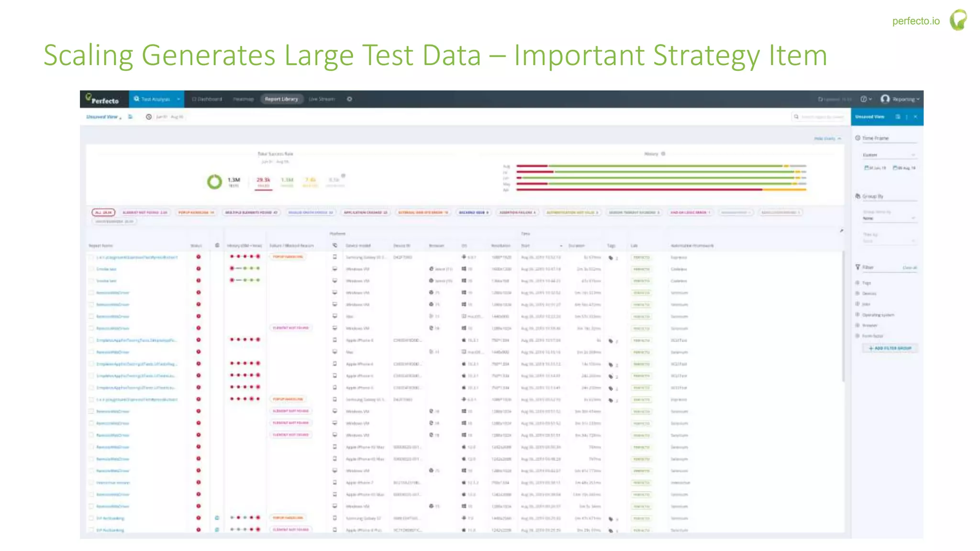The image size is (980, 551).
Task: Filter by Multiple Elements Found chip
Action: (251, 212)
